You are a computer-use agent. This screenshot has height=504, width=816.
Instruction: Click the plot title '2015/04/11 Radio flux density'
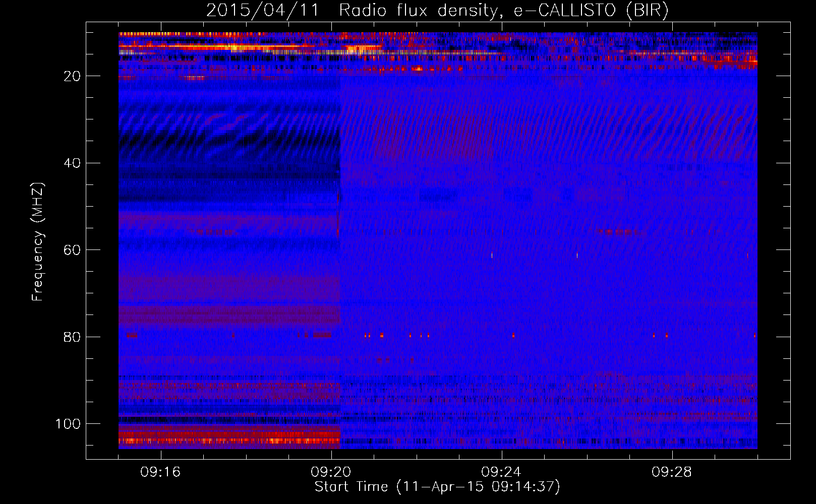[438, 10]
